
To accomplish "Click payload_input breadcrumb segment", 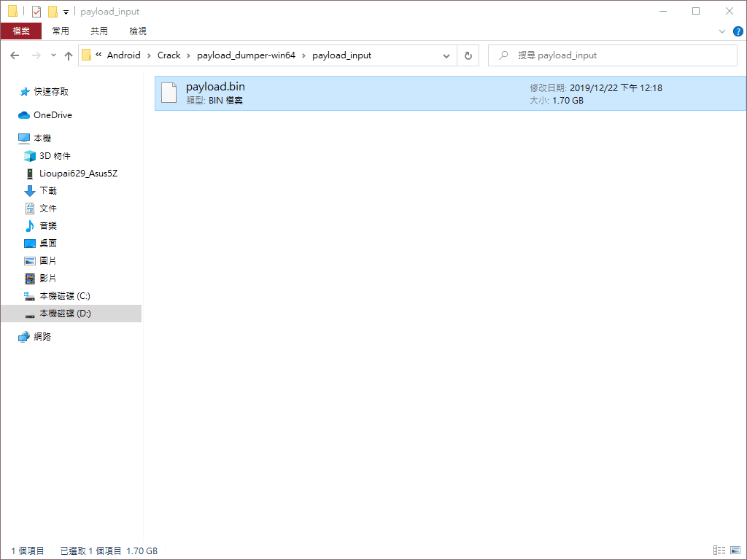I will [341, 55].
